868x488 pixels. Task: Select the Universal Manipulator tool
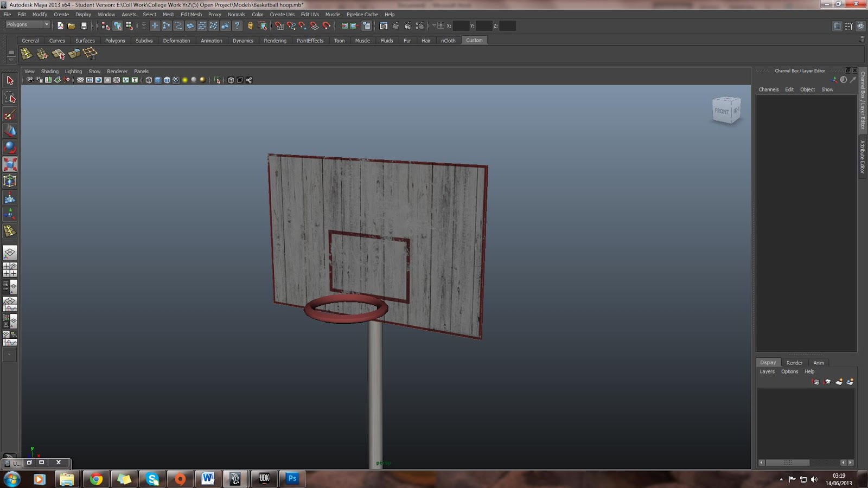10,181
